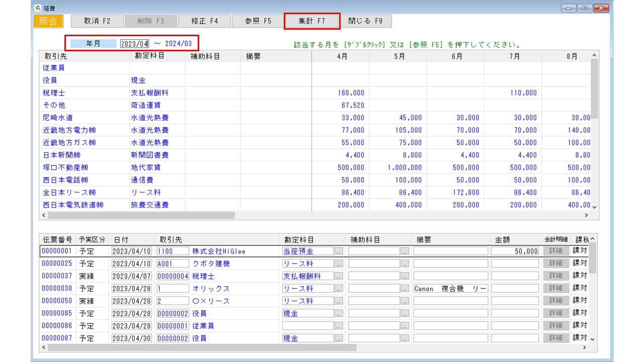644x362 pixels.
Task: Click the date field 2023/04/07
Action: (132, 276)
